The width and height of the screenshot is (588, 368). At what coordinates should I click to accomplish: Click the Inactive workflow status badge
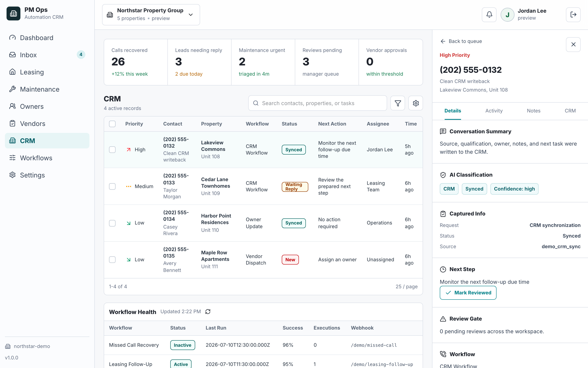(x=183, y=345)
